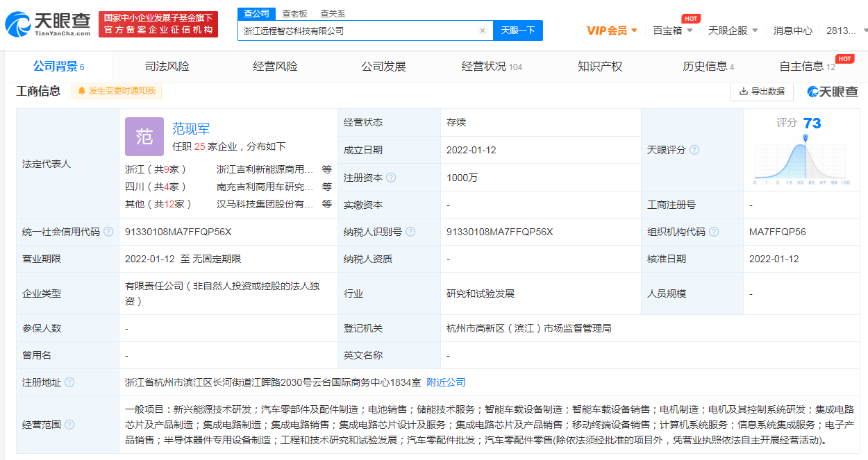868x460 pixels.
Task: Expand 等 next to 浙江吉利新能源商用
Action: (x=326, y=169)
